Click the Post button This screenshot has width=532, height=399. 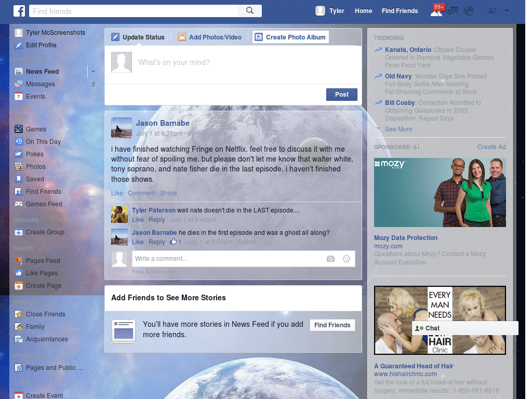342,95
